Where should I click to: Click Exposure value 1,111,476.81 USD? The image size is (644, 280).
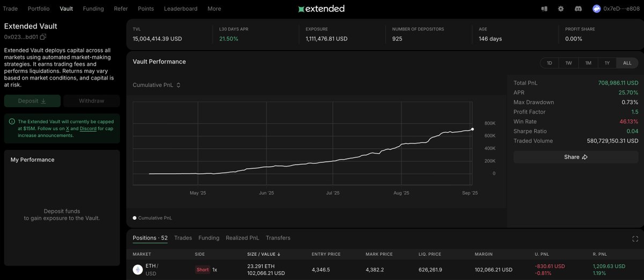327,39
